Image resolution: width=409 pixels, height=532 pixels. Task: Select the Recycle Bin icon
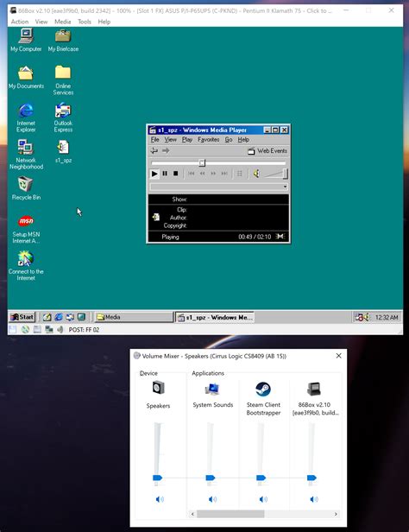tap(26, 188)
